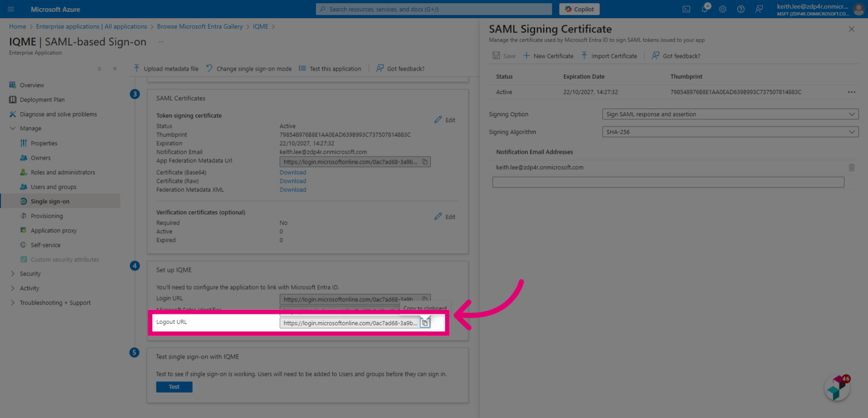Click the account avatar
868x418 pixels.
click(859, 9)
